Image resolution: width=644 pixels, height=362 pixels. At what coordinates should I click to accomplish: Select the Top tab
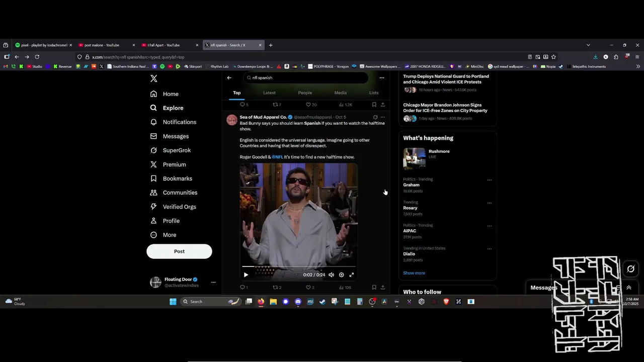[x=236, y=93]
